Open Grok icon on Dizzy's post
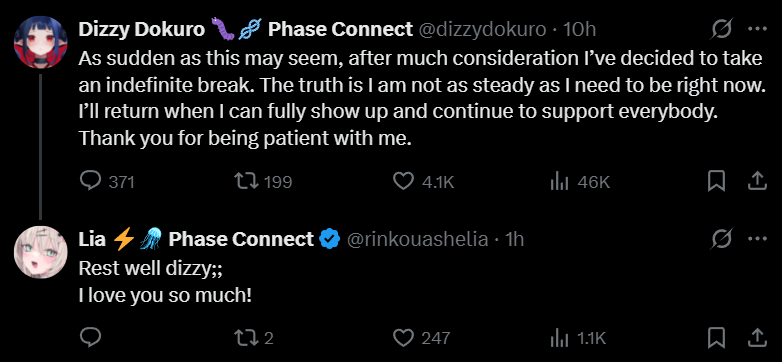Image resolution: width=782 pixels, height=362 pixels. coord(722,30)
